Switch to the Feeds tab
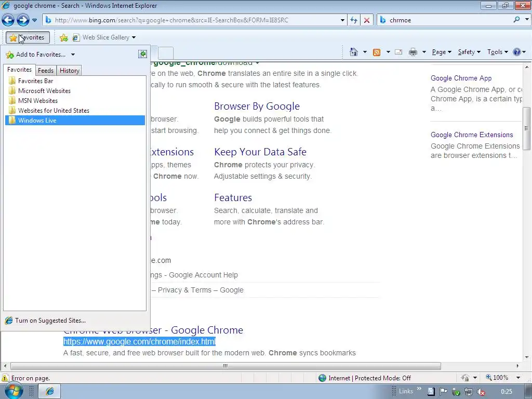Viewport: 532px width, 399px height. point(46,70)
